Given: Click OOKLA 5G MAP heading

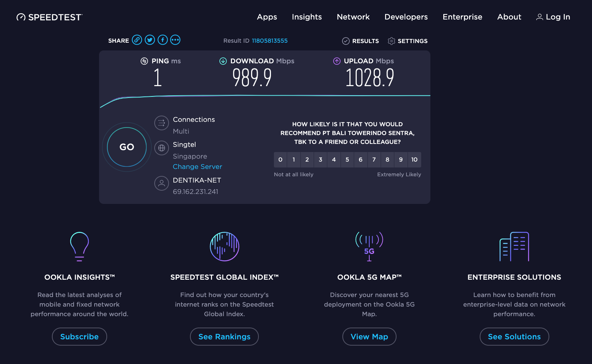Looking at the screenshot, I should (369, 277).
